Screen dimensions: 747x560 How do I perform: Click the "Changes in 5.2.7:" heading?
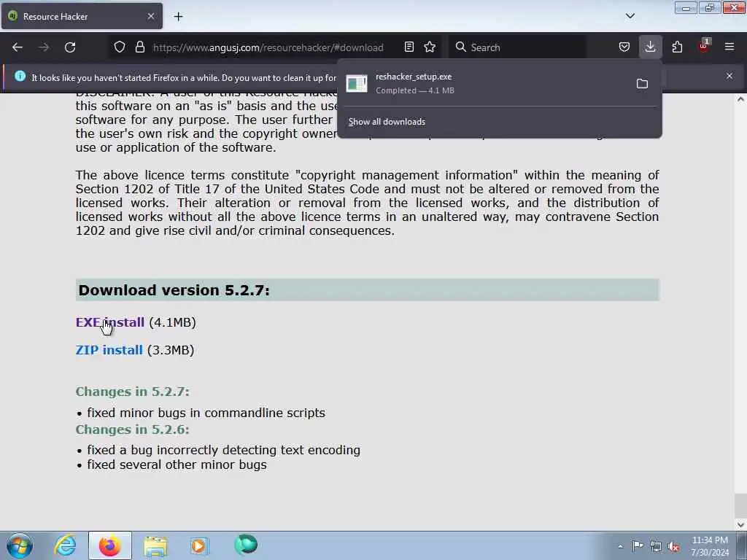pos(133,392)
